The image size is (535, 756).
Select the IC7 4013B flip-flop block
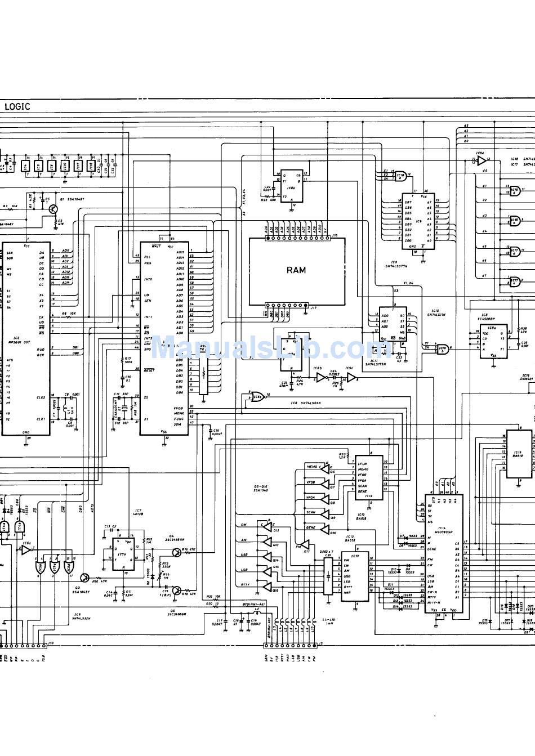123,554
